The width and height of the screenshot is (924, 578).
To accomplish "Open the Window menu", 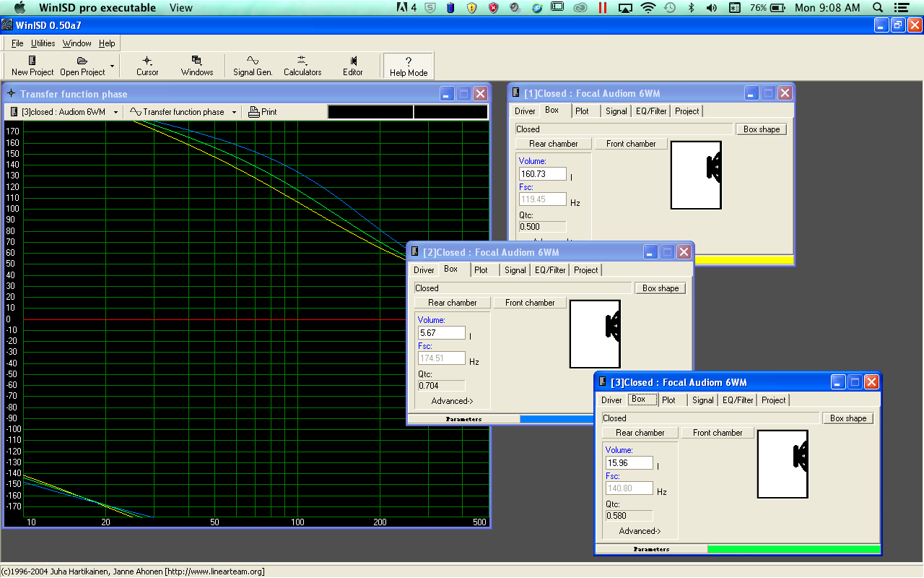I will (x=77, y=43).
